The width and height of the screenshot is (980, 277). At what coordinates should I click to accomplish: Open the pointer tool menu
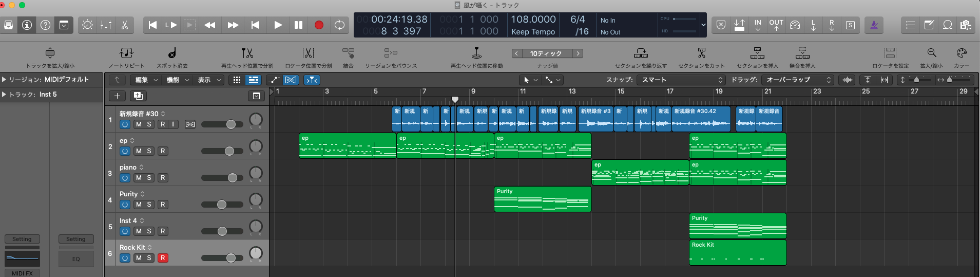click(530, 80)
